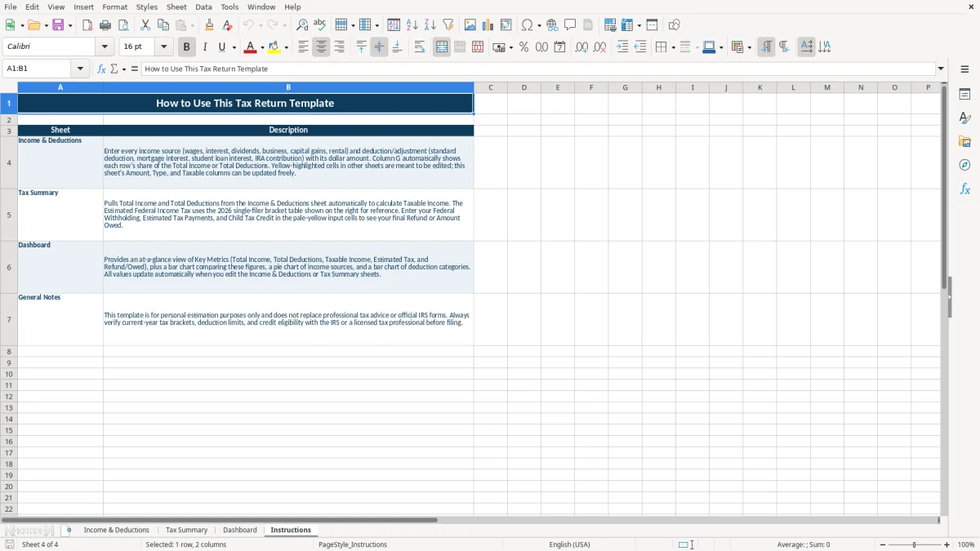This screenshot has width=980, height=551.
Task: Insert a comment with the speech bubble icon
Action: click(x=570, y=25)
